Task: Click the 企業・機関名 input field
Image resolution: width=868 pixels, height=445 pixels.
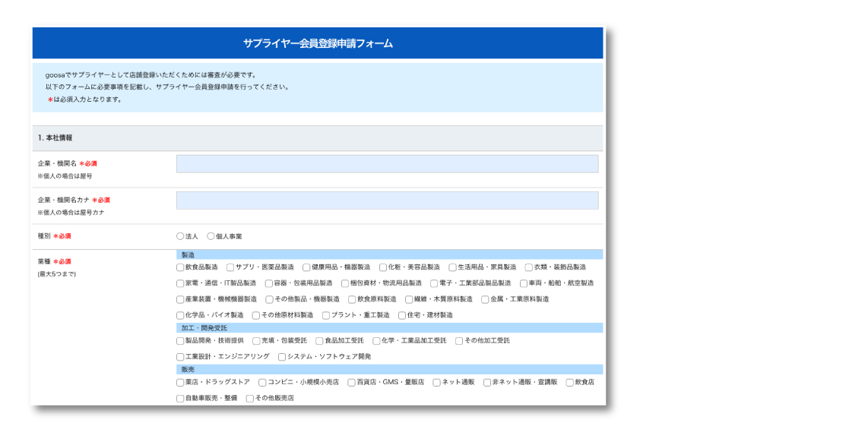Action: tap(387, 164)
